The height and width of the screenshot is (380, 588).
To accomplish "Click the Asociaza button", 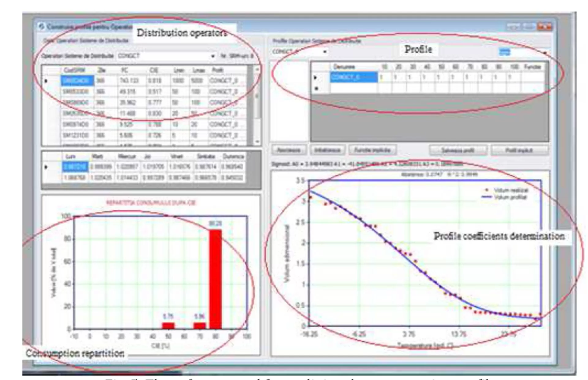I will pyautogui.click(x=288, y=150).
